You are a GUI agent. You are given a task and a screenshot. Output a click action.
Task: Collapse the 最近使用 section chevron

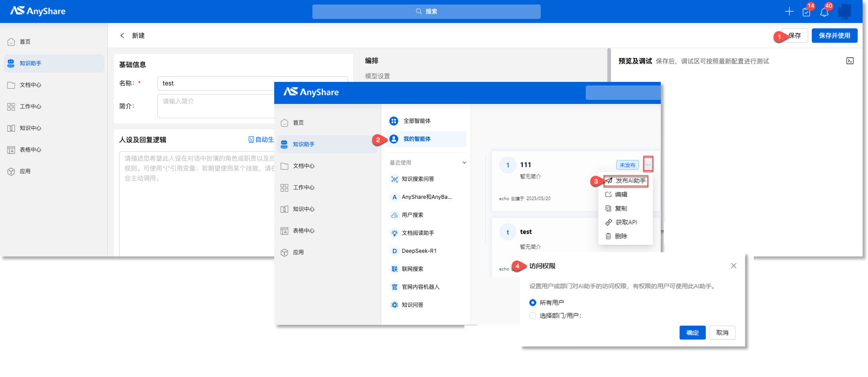coord(464,163)
